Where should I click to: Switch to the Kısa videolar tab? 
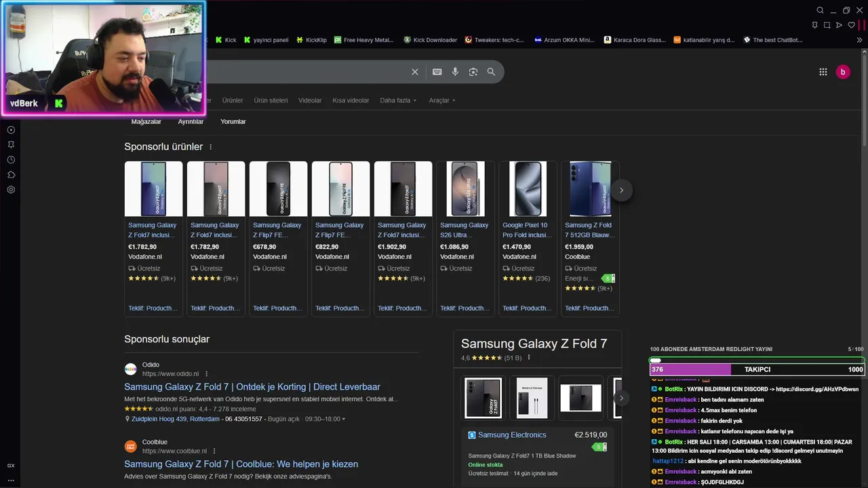[351, 100]
